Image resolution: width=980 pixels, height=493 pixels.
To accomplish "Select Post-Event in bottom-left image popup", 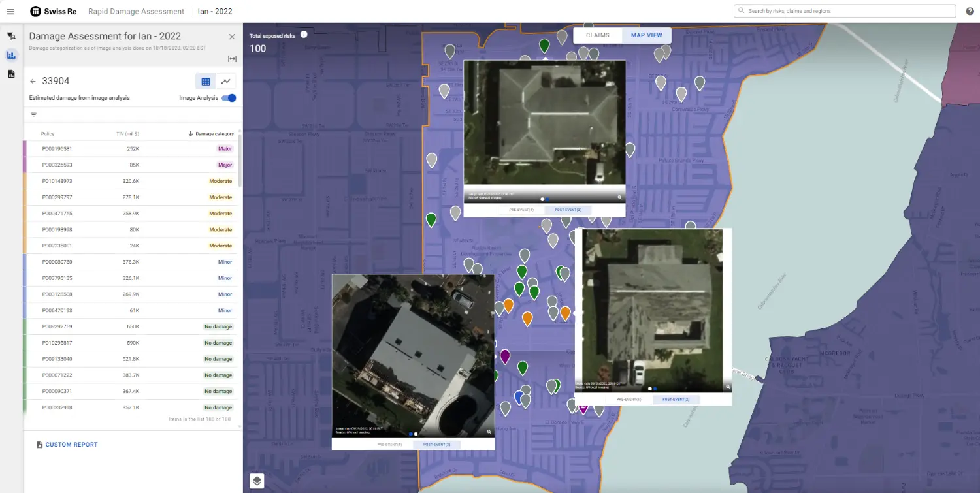I will 436,445.
